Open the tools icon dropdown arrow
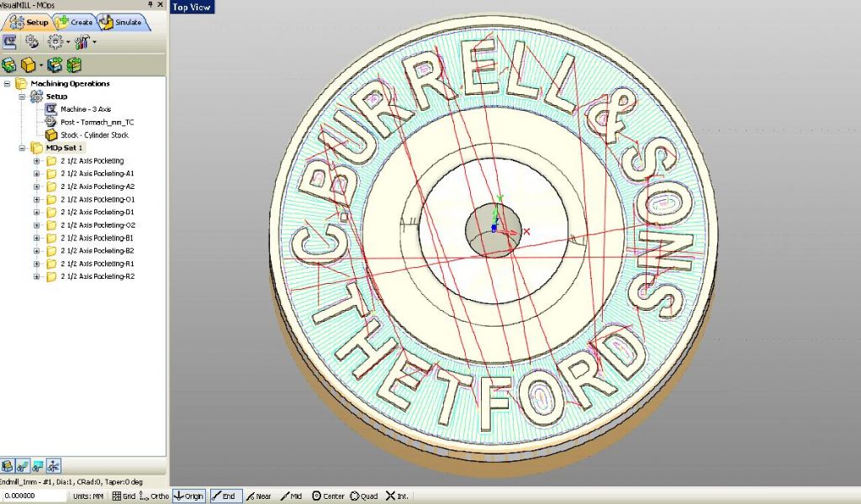 pyautogui.click(x=94, y=42)
